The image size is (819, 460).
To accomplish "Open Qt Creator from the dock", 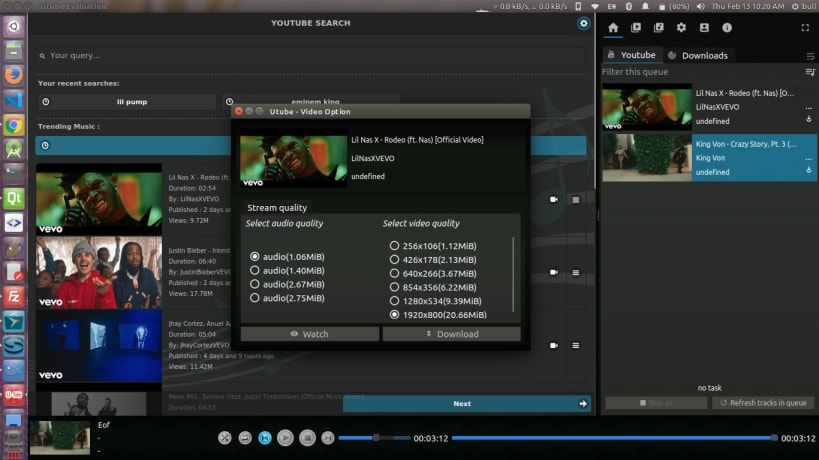I will 14,198.
